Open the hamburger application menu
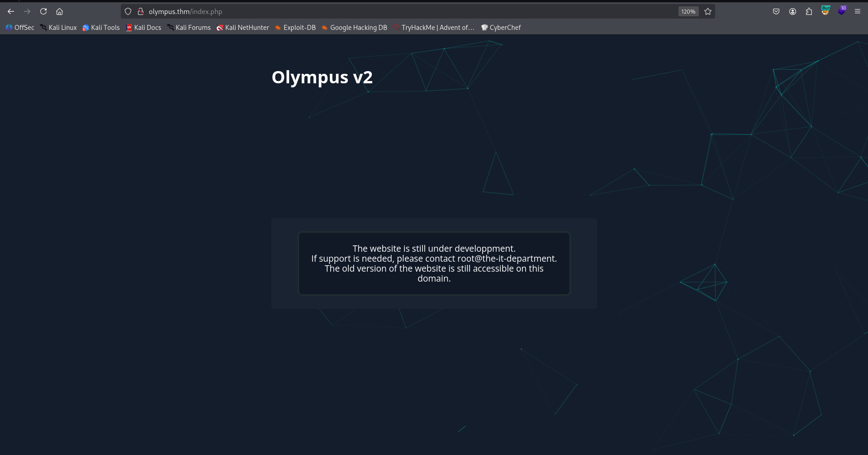Screen dimensions: 868x455 click(858, 11)
